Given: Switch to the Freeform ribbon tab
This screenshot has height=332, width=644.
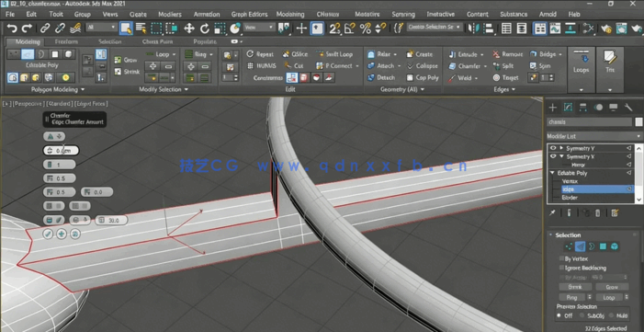Looking at the screenshot, I should click(66, 41).
